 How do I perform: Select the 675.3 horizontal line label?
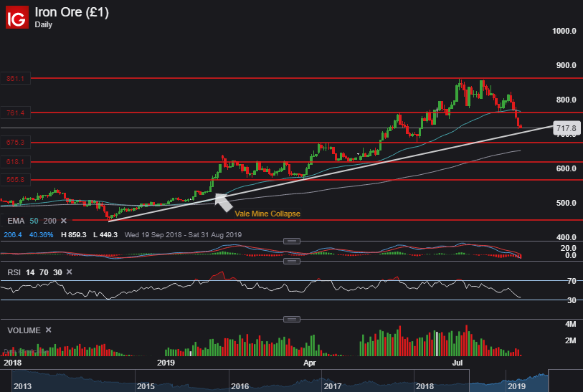[x=15, y=143]
